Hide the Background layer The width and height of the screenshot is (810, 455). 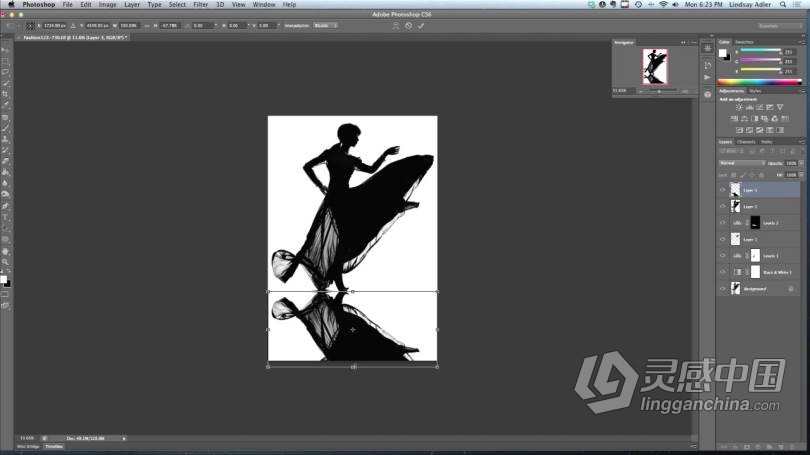click(723, 289)
